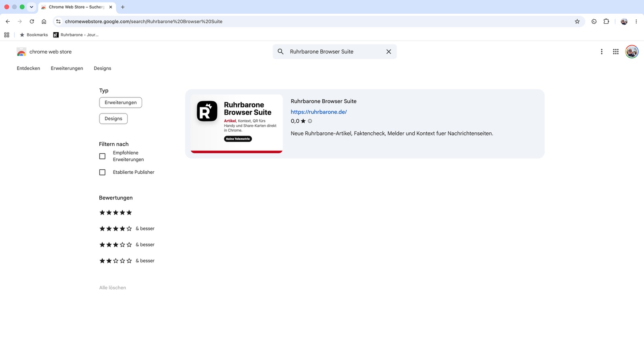Open the Ruhrbarone bookmark
This screenshot has height=362, width=644.
tap(76, 35)
